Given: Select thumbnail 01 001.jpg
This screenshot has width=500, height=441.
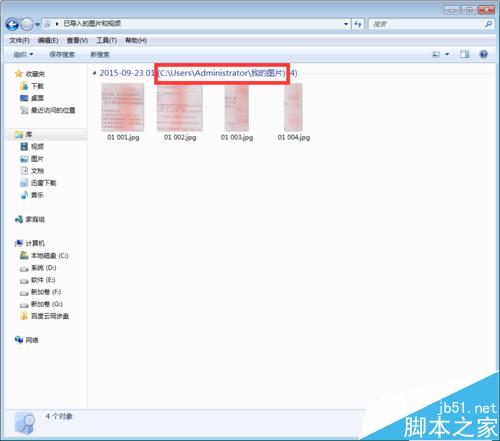Looking at the screenshot, I should click(123, 107).
